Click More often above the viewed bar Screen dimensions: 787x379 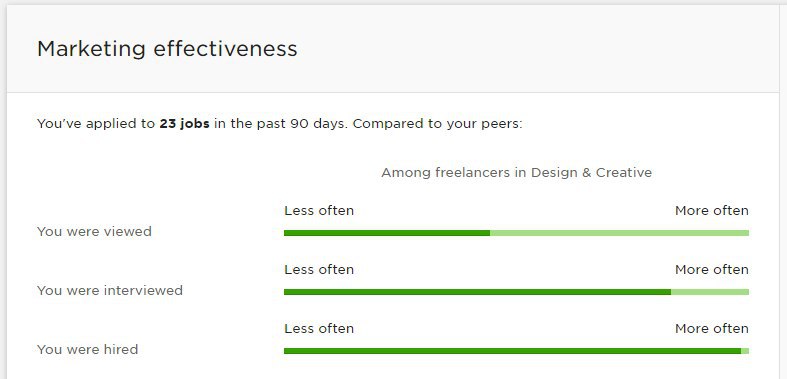pyautogui.click(x=712, y=210)
